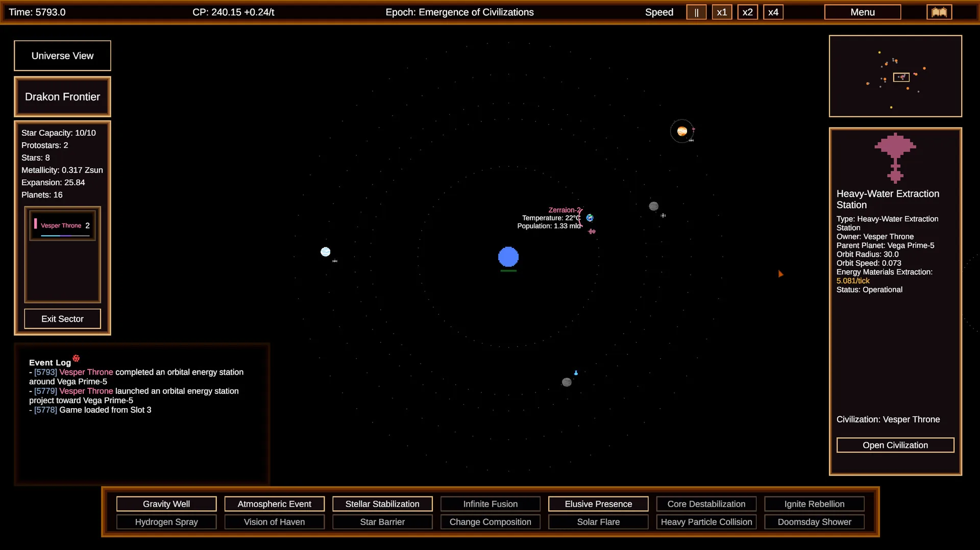Click the sector minimap thumbnail

(x=895, y=76)
